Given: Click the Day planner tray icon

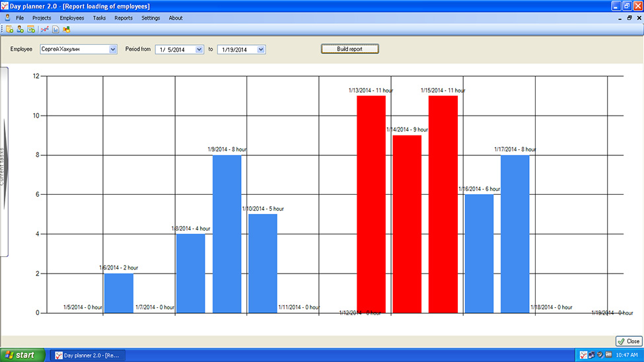Looking at the screenshot, I should click(x=583, y=355).
